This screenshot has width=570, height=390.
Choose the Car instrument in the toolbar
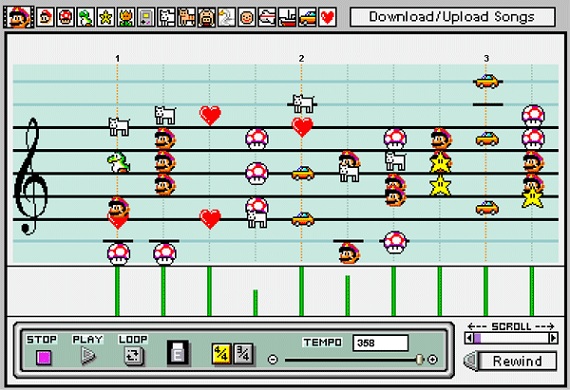(x=307, y=17)
